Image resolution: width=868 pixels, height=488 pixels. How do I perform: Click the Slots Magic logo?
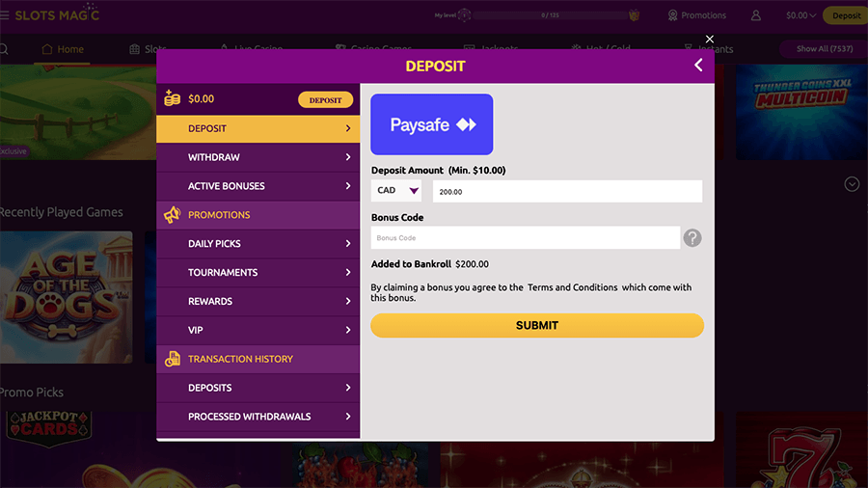pyautogui.click(x=57, y=14)
